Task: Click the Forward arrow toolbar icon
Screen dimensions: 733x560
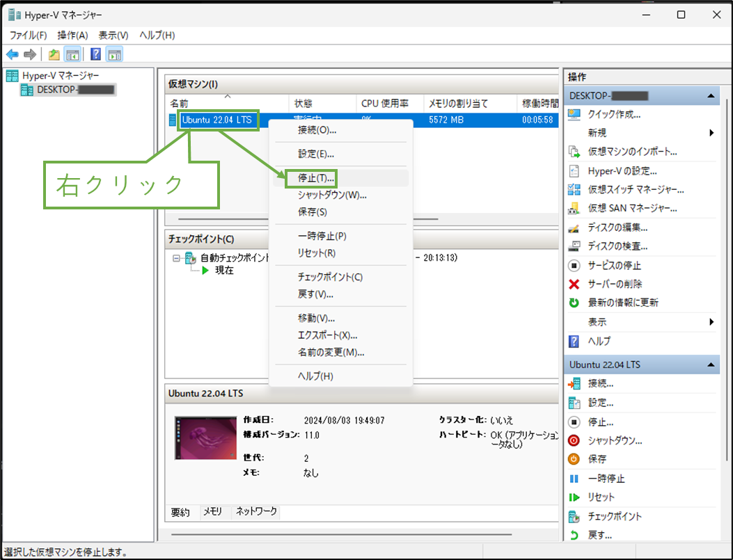Action: (x=30, y=55)
